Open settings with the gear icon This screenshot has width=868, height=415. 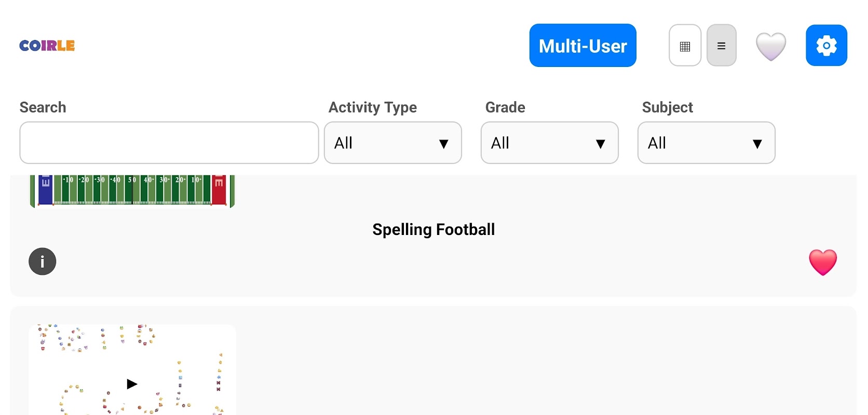[x=826, y=46]
